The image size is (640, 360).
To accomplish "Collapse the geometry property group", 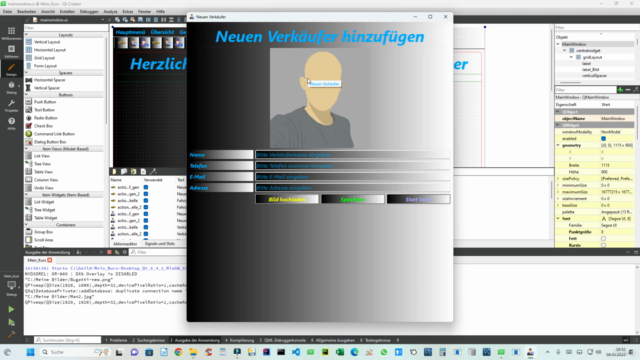I will point(558,145).
